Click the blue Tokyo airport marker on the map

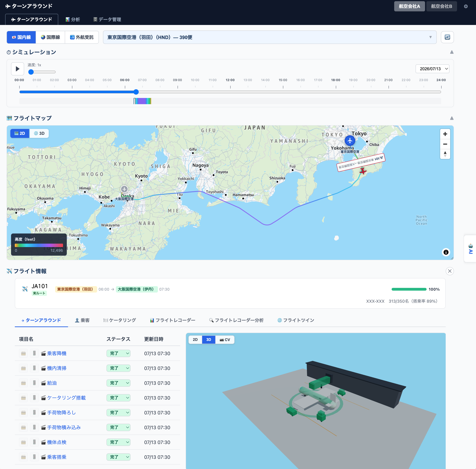350,141
